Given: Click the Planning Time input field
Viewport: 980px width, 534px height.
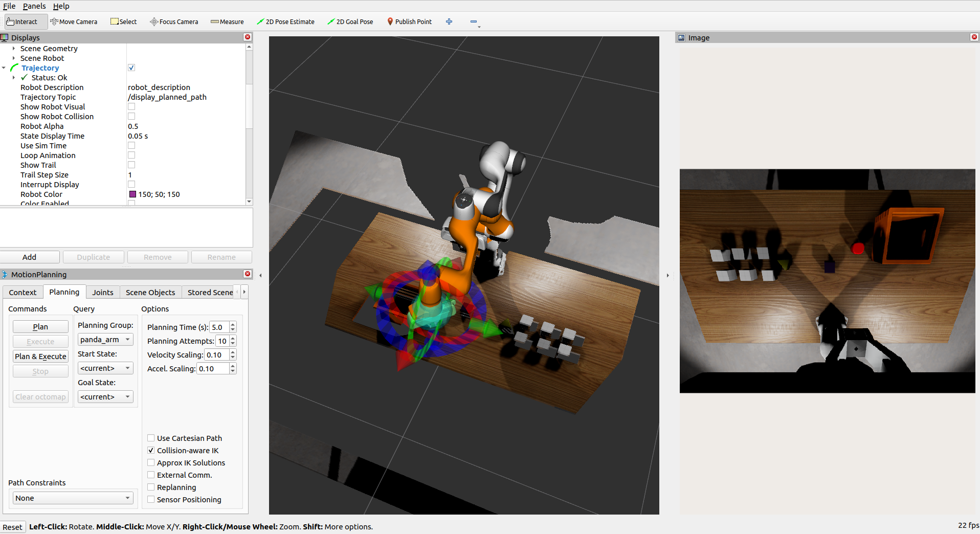Looking at the screenshot, I should click(219, 327).
